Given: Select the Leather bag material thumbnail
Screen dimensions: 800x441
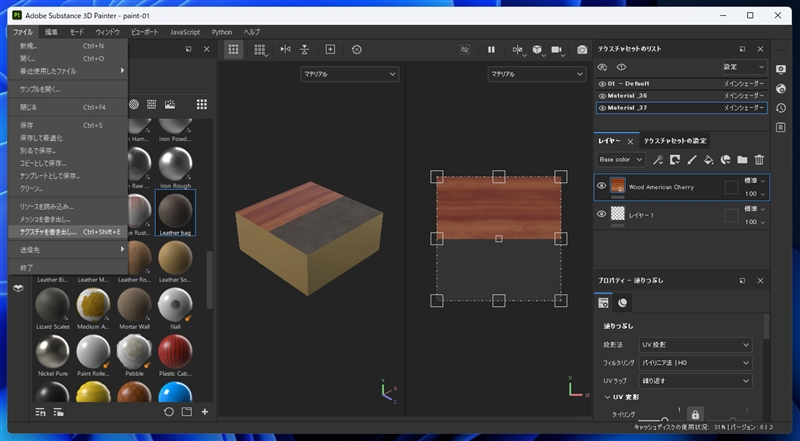Looking at the screenshot, I should coord(175,213).
